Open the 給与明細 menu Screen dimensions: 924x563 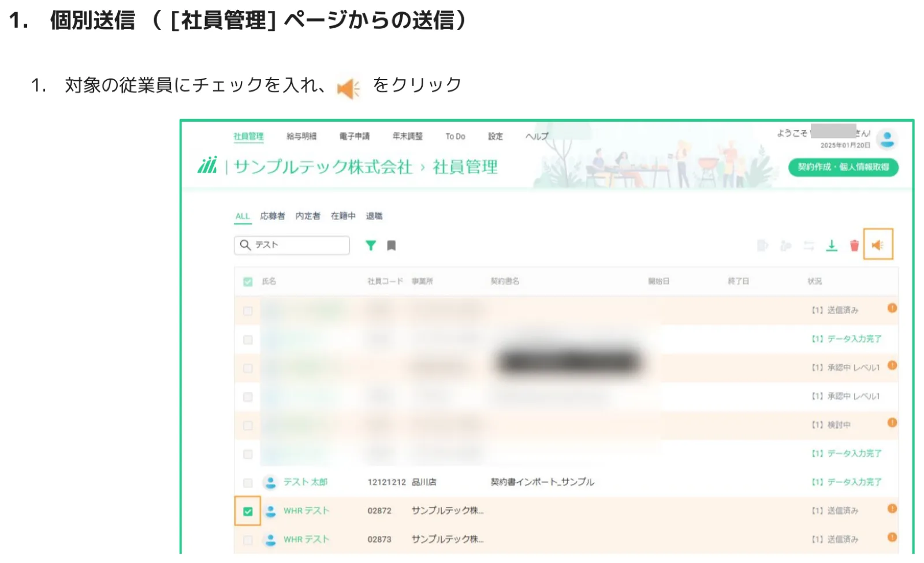point(301,136)
